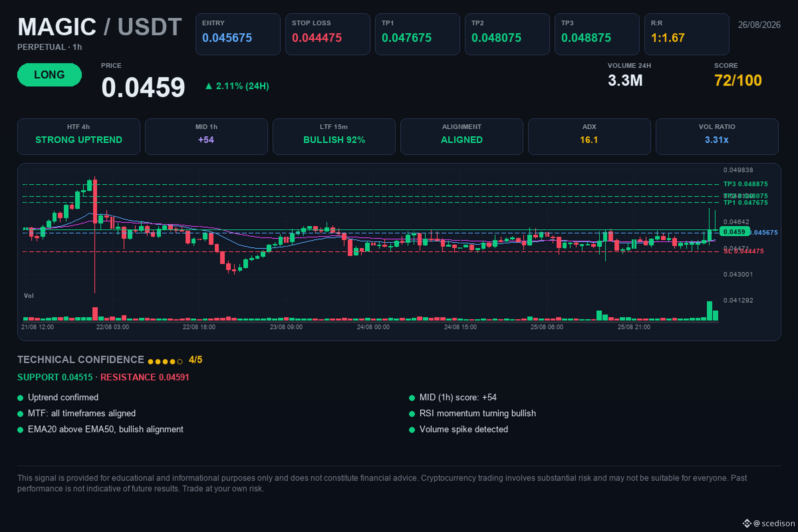
Task: Click the 22/08 03:00 time axis label
Action: click(113, 327)
